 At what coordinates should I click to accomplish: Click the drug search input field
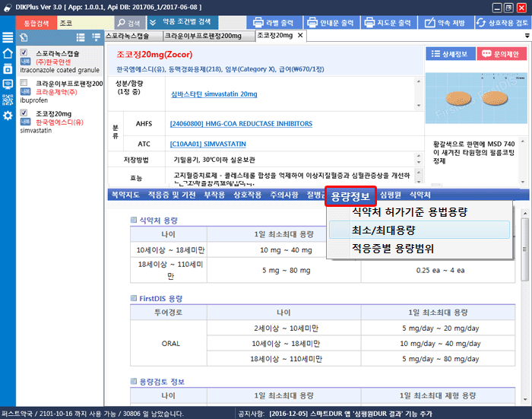[84, 23]
